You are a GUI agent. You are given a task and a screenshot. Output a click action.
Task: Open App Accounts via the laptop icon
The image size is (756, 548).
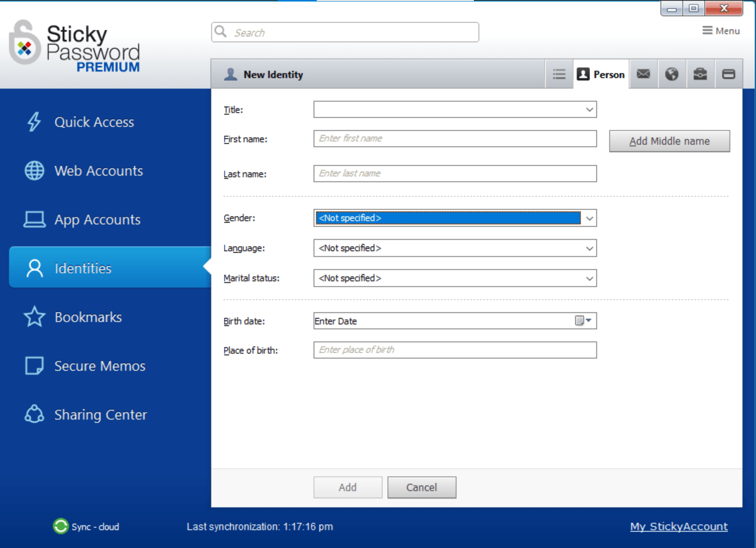click(x=34, y=219)
